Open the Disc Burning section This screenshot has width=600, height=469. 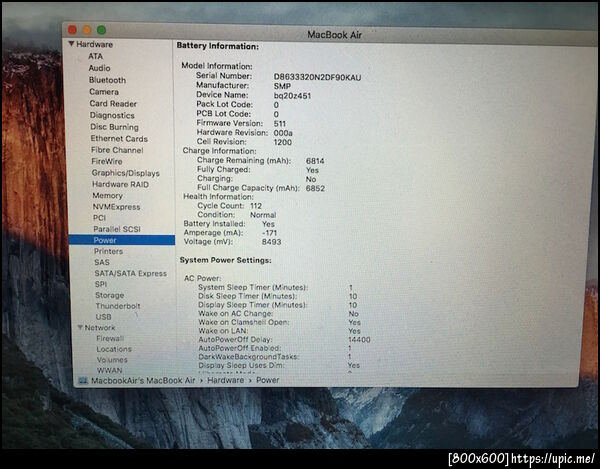coord(114,127)
